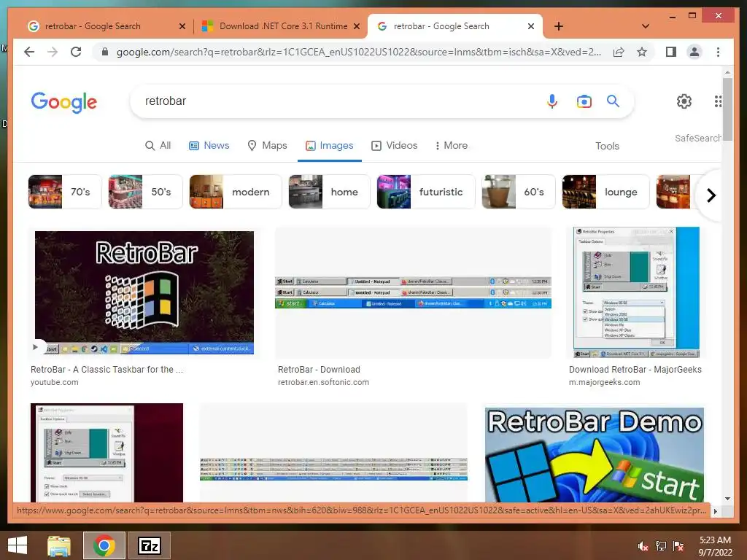Open a new tab with the plus button
Screen dimensions: 747x560
click(x=559, y=26)
